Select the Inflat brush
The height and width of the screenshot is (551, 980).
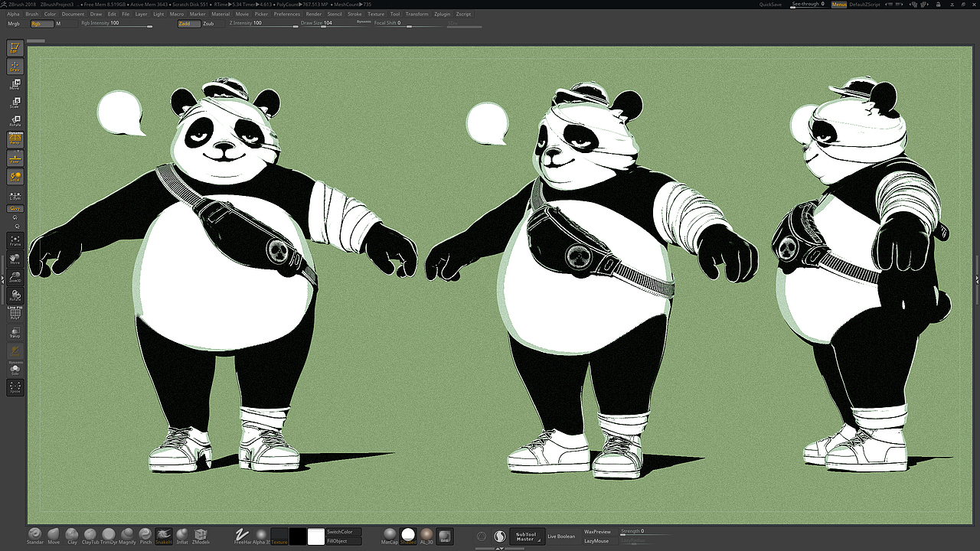(x=182, y=536)
